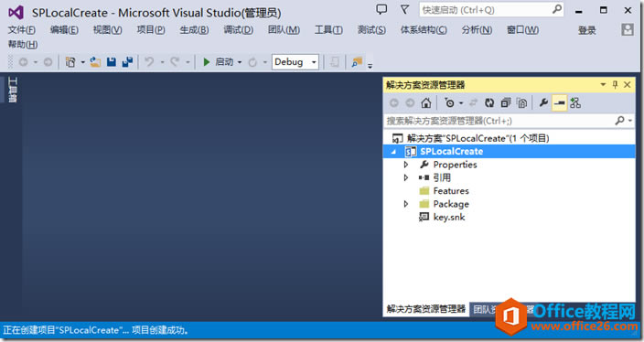Click the View Class Diagram icon

(575, 103)
